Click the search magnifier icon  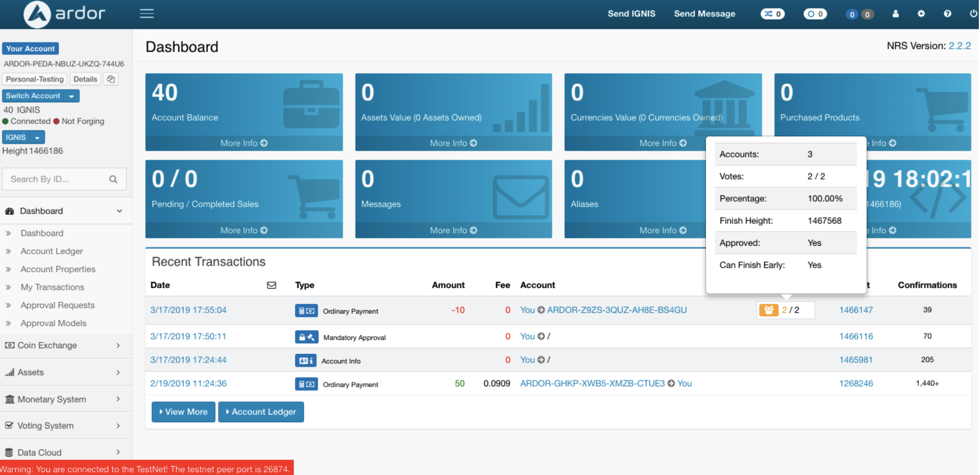113,179
